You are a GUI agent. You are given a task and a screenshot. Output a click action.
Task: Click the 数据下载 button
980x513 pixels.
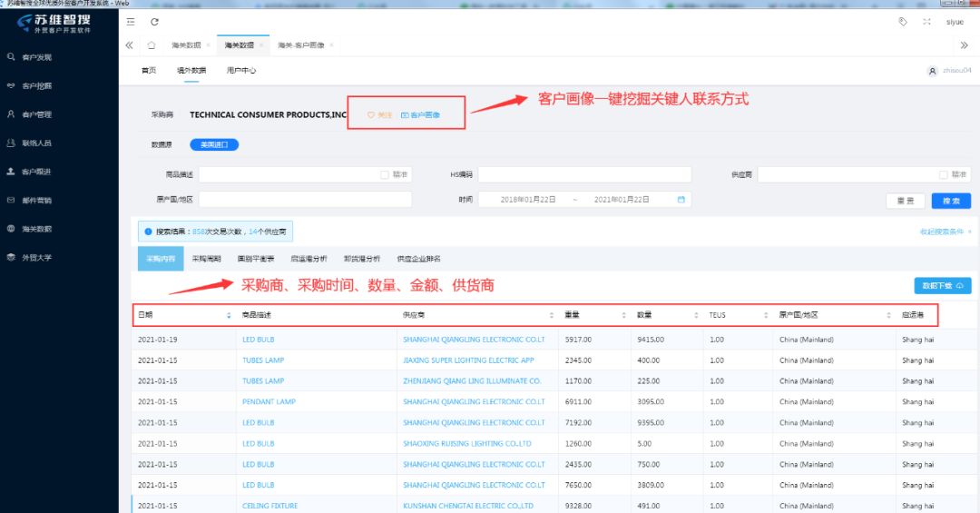(x=943, y=285)
